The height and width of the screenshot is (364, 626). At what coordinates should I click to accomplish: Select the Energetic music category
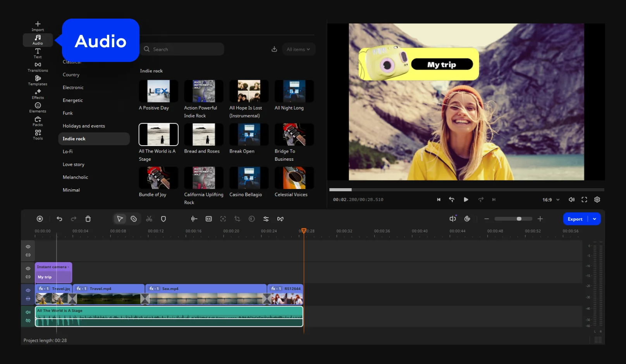pyautogui.click(x=73, y=100)
